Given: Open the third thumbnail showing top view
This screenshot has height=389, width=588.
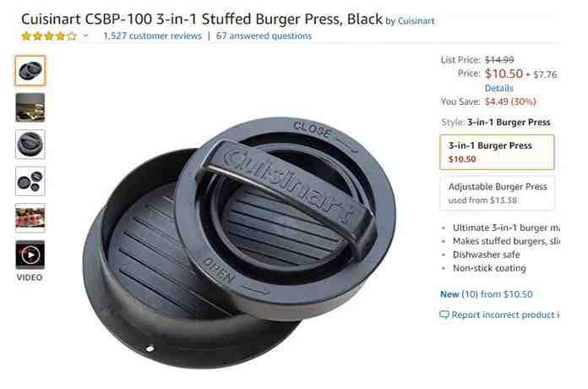Looking at the screenshot, I should [30, 145].
